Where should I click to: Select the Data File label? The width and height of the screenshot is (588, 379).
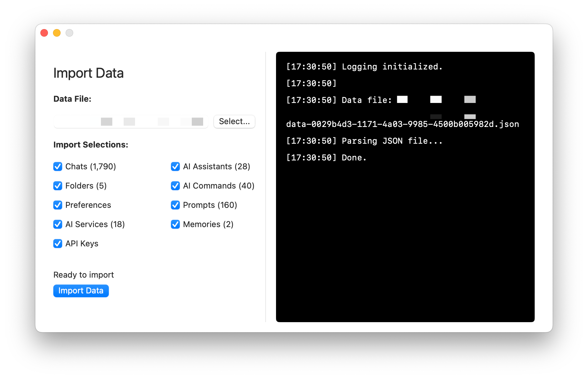point(73,99)
